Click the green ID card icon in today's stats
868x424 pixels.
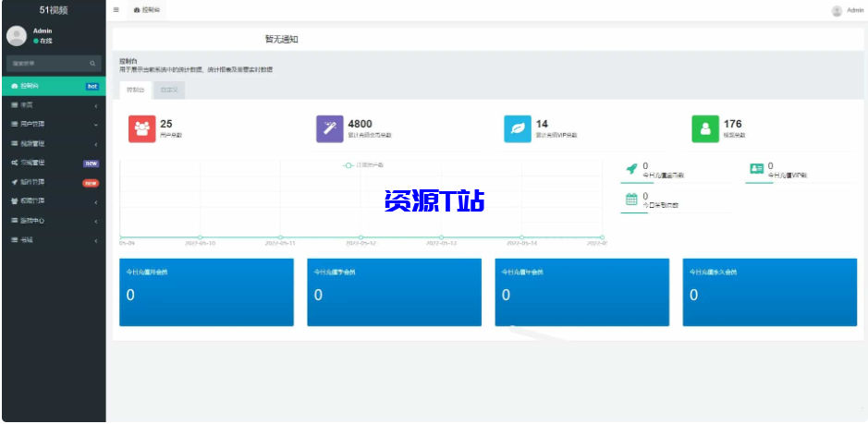(x=757, y=169)
